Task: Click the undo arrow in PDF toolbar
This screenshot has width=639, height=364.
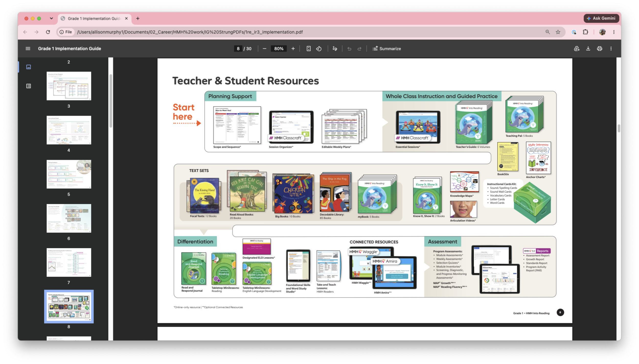Action: coord(349,49)
